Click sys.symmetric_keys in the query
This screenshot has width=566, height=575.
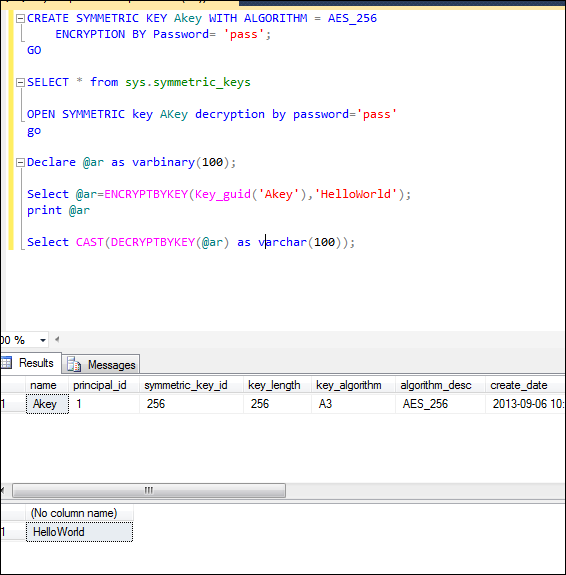pyautogui.click(x=188, y=83)
